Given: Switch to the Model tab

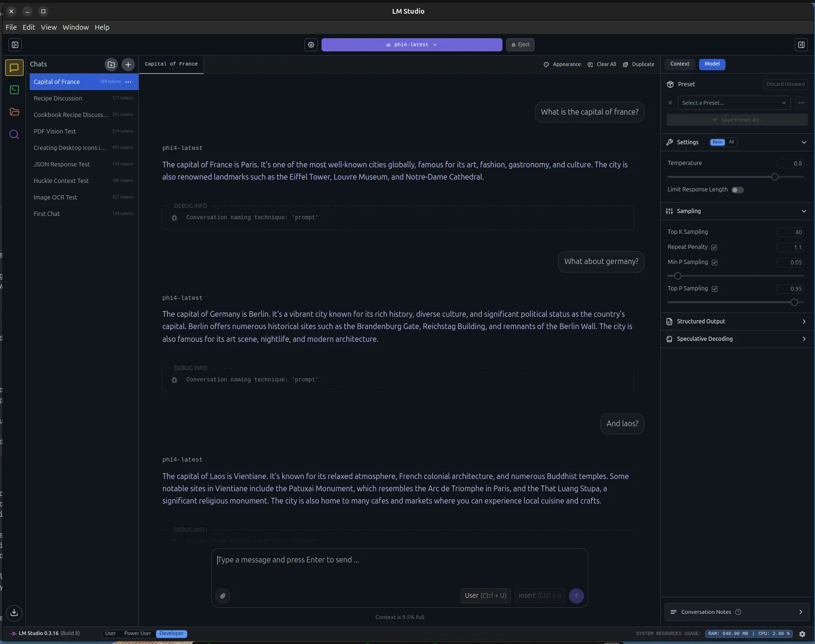Looking at the screenshot, I should tap(712, 64).
